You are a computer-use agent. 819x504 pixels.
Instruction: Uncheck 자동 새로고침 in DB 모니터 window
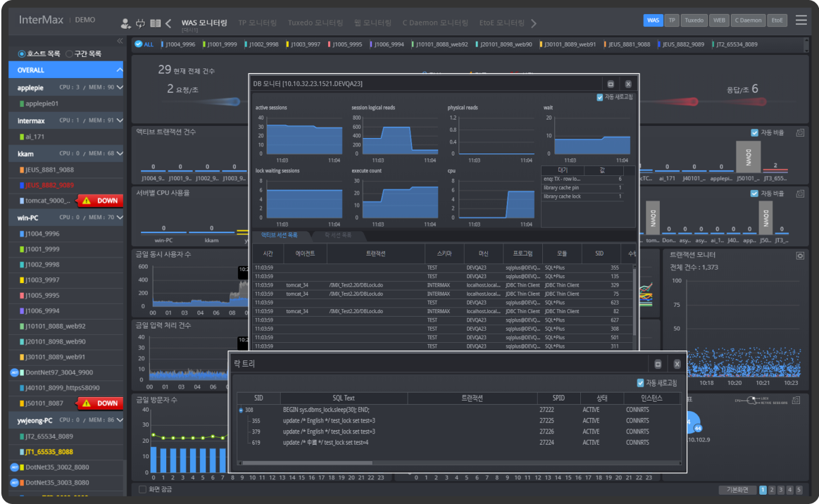[600, 97]
